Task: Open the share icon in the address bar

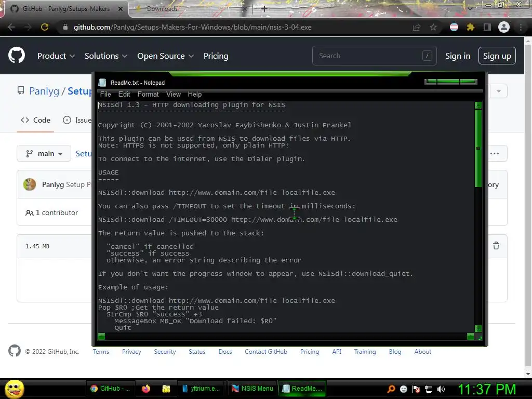Action: (416, 27)
